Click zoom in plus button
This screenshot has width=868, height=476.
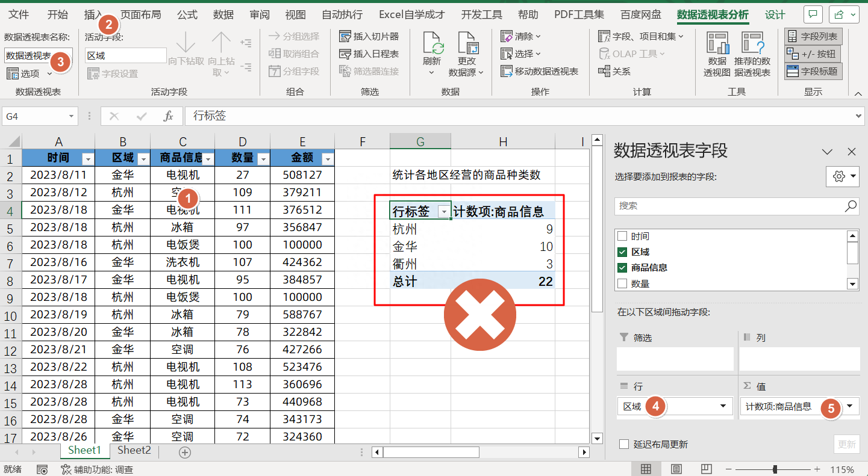817,469
